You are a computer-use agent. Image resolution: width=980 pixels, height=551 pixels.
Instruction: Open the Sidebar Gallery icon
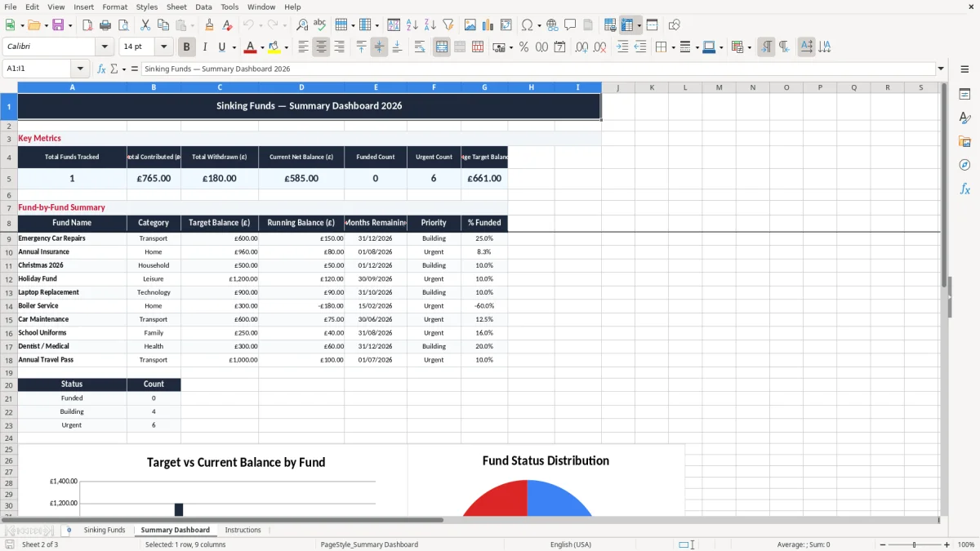[964, 141]
